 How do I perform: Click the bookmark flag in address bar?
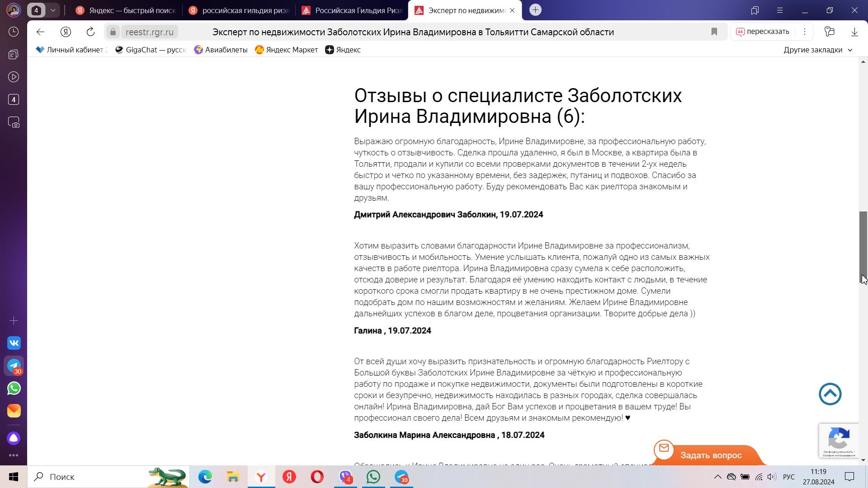pos(714,32)
